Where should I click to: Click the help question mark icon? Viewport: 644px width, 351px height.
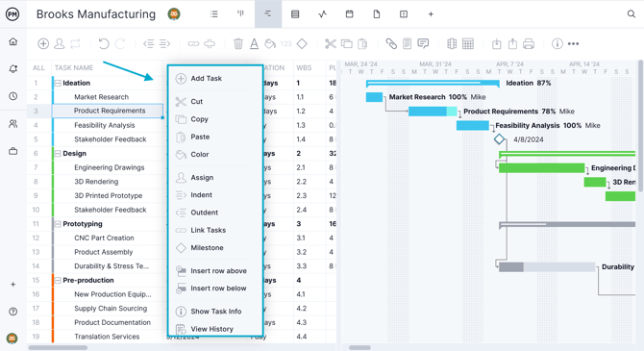point(13,312)
